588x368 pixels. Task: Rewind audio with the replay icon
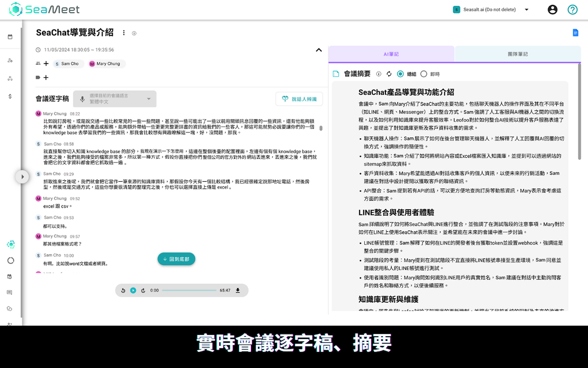pos(123,290)
